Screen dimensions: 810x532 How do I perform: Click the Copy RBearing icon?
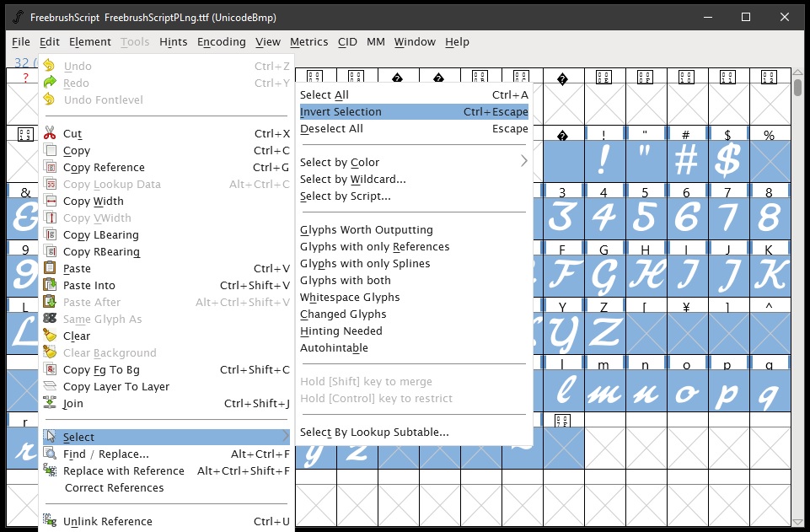coord(50,251)
